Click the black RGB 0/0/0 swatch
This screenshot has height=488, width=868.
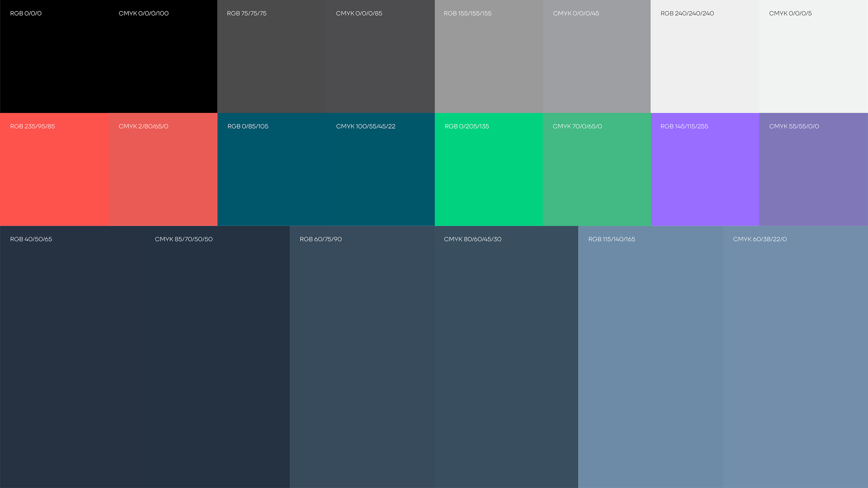tap(54, 61)
